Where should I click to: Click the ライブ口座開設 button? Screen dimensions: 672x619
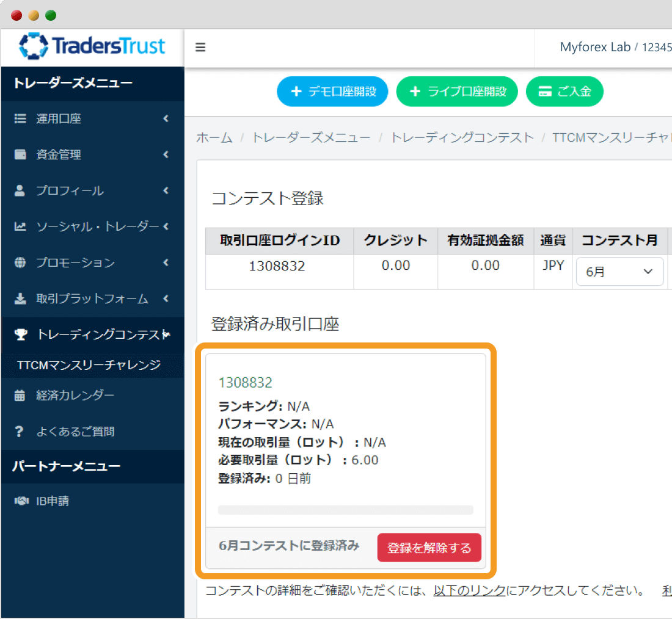[x=457, y=91]
